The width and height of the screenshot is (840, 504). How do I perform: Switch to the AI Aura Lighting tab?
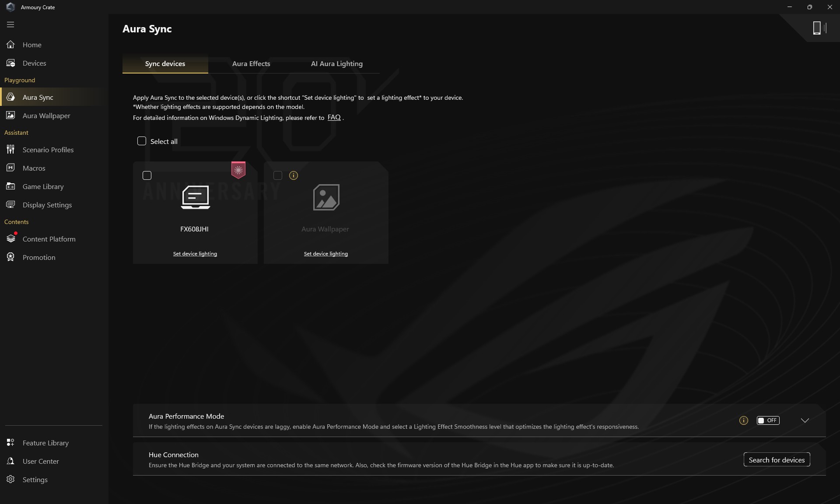[337, 64]
